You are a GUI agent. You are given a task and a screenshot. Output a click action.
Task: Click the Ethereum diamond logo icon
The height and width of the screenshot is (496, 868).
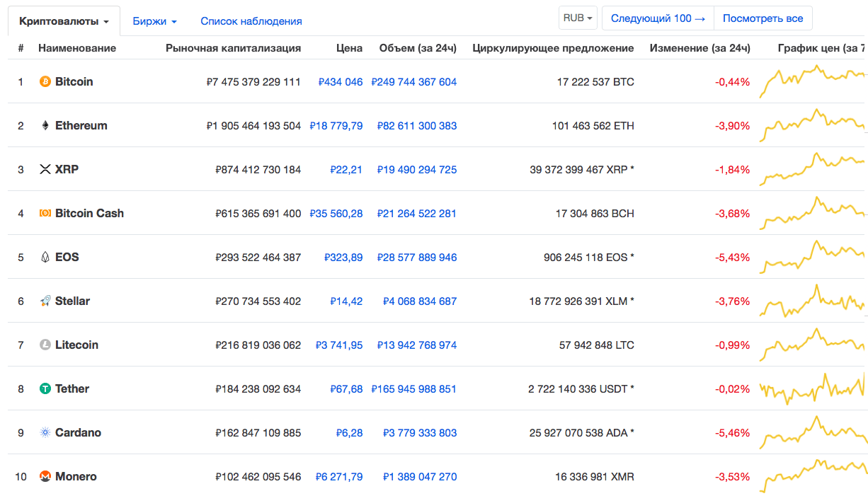(45, 126)
